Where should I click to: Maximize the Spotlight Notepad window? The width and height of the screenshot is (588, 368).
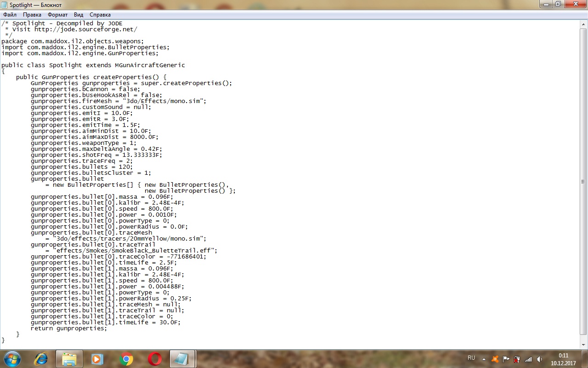pyautogui.click(x=558, y=4)
